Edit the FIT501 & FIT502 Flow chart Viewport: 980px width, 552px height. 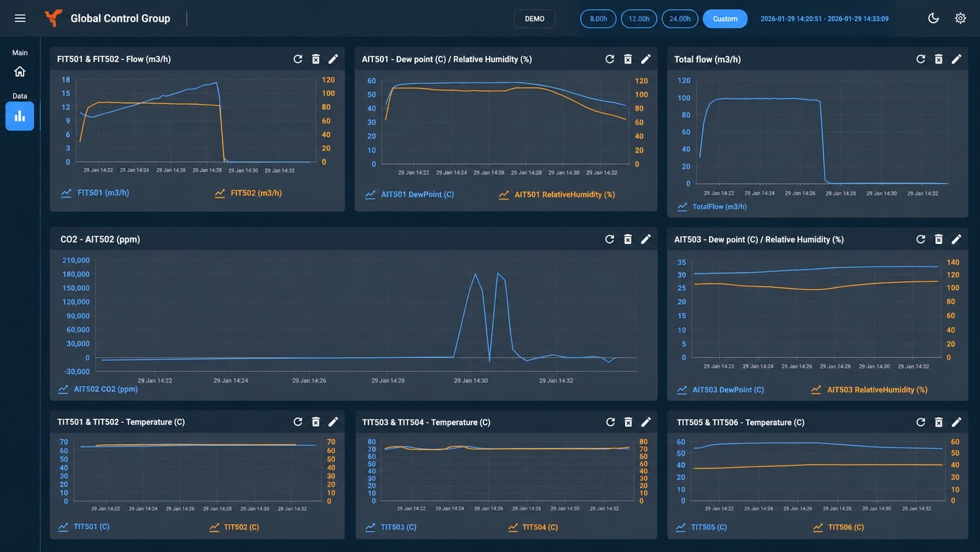(x=333, y=59)
